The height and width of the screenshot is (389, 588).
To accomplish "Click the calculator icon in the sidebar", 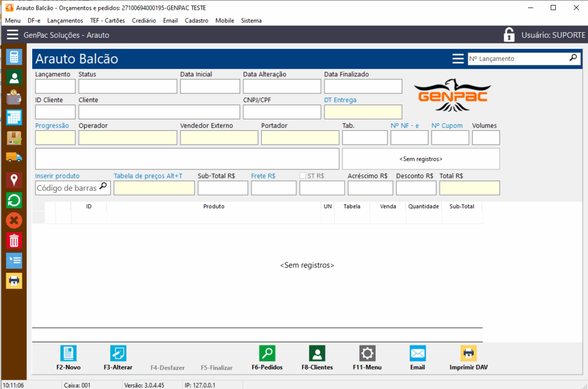I will pos(14,56).
